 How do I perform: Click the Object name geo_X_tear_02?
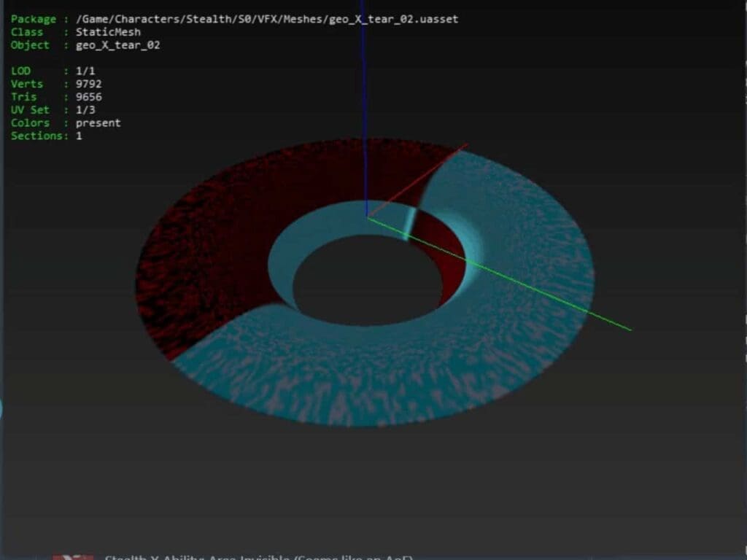(117, 45)
